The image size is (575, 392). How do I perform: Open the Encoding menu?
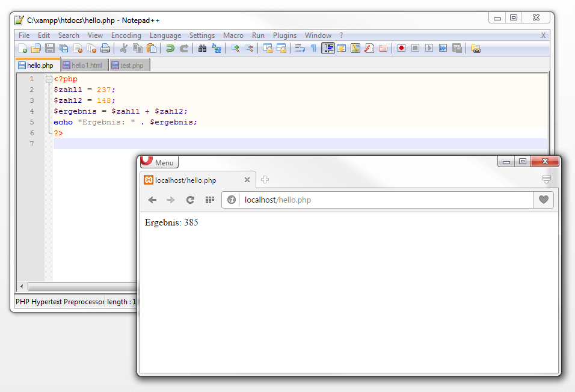click(x=126, y=35)
